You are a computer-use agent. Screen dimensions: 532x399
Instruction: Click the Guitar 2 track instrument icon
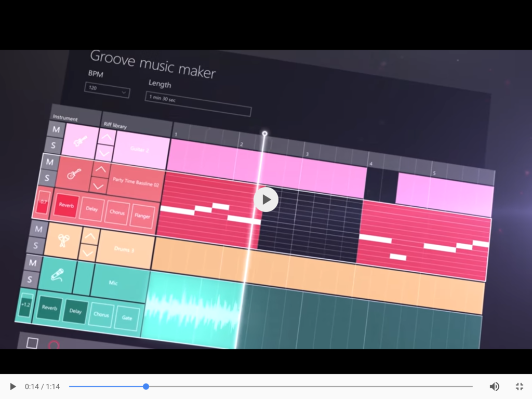click(80, 141)
